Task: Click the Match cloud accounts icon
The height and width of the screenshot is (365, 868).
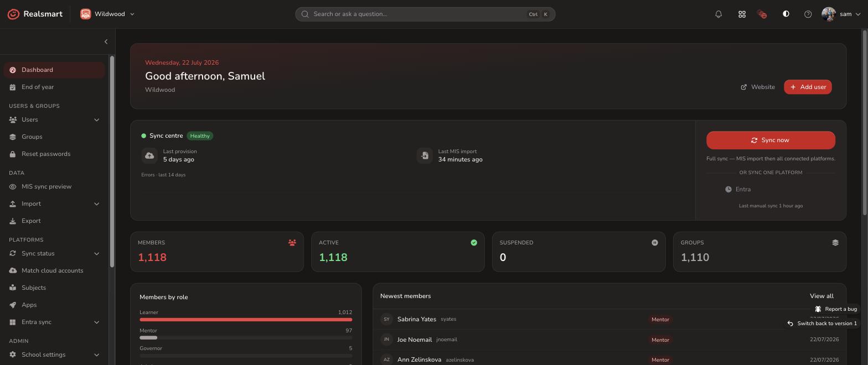Action: (x=13, y=270)
